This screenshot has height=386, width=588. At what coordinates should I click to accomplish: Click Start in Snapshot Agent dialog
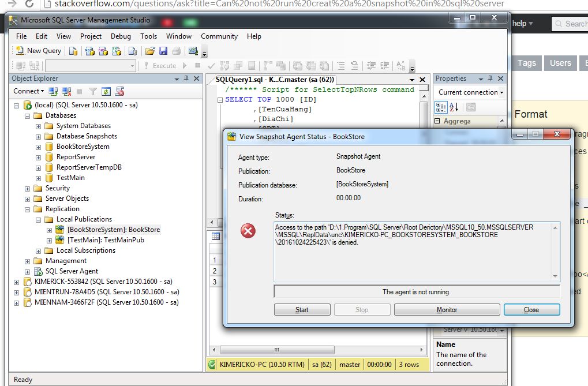pyautogui.click(x=302, y=310)
